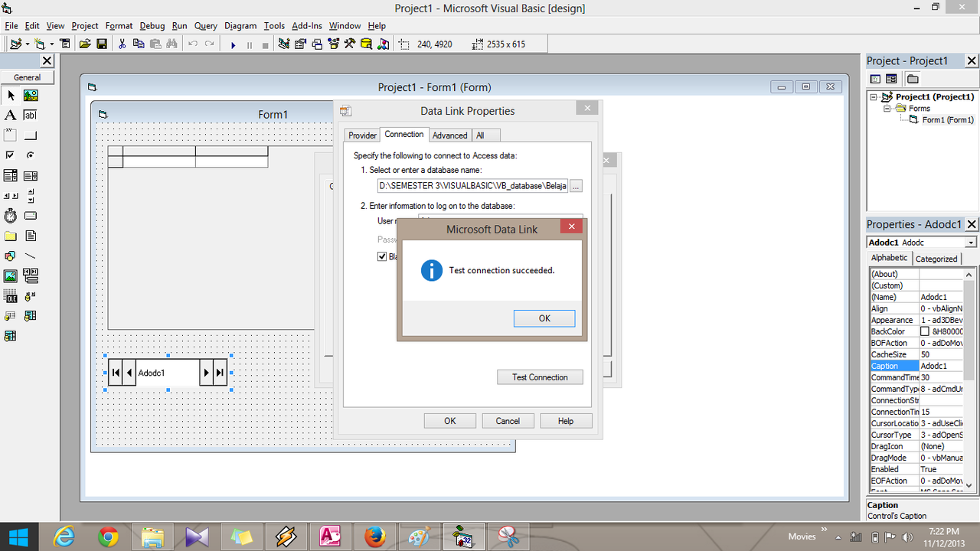Click View Code in the Project panel
Image resolution: width=980 pixels, height=551 pixels.
[x=876, y=79]
